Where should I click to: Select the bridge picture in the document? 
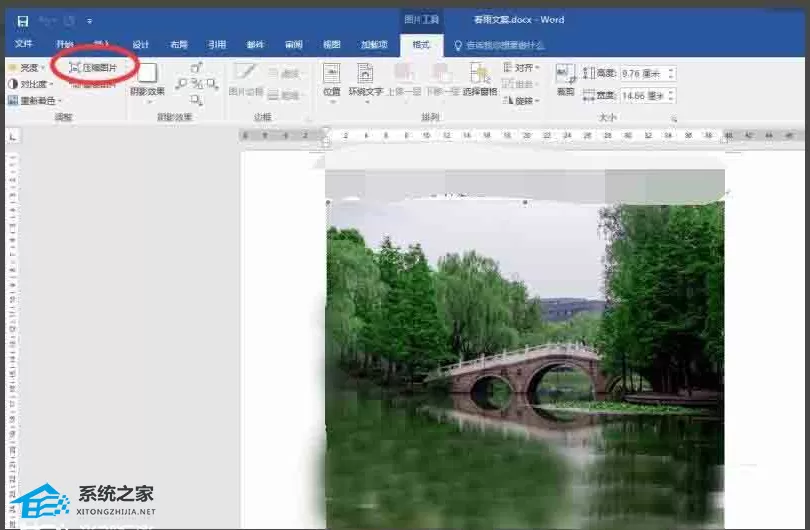pyautogui.click(x=525, y=364)
